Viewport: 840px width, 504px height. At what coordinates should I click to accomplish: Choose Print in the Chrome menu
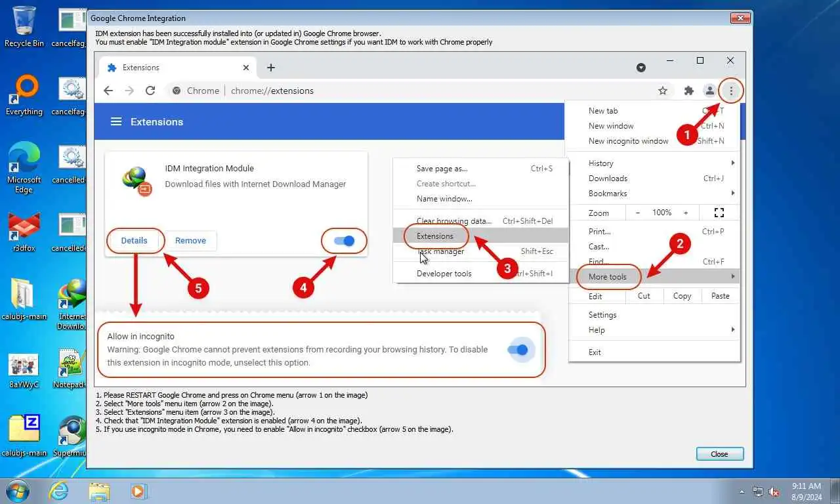pyautogui.click(x=600, y=231)
